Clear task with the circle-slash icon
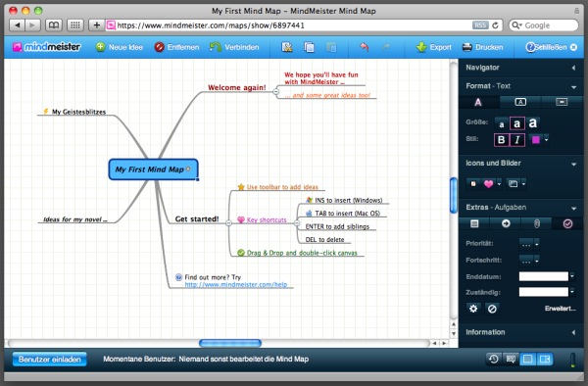The height and width of the screenshot is (386, 588). (492, 309)
